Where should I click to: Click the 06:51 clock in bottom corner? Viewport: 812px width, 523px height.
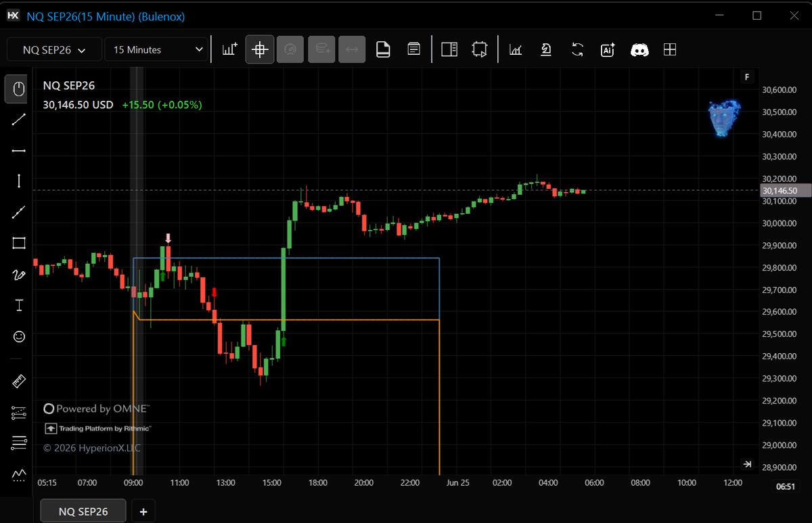pos(785,486)
